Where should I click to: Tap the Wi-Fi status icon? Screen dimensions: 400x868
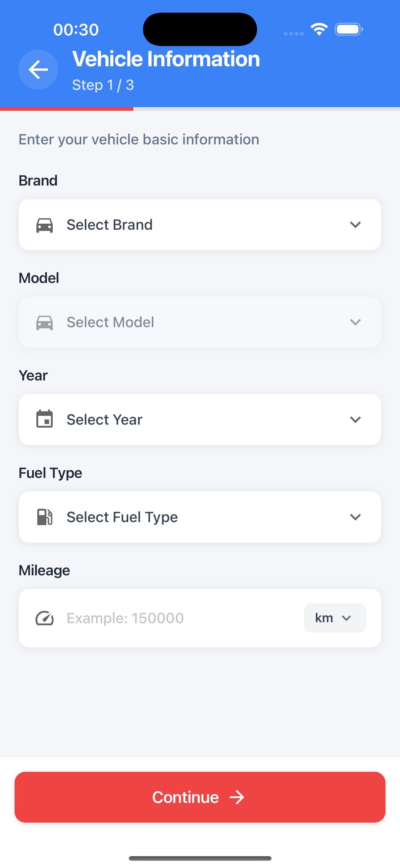319,29
